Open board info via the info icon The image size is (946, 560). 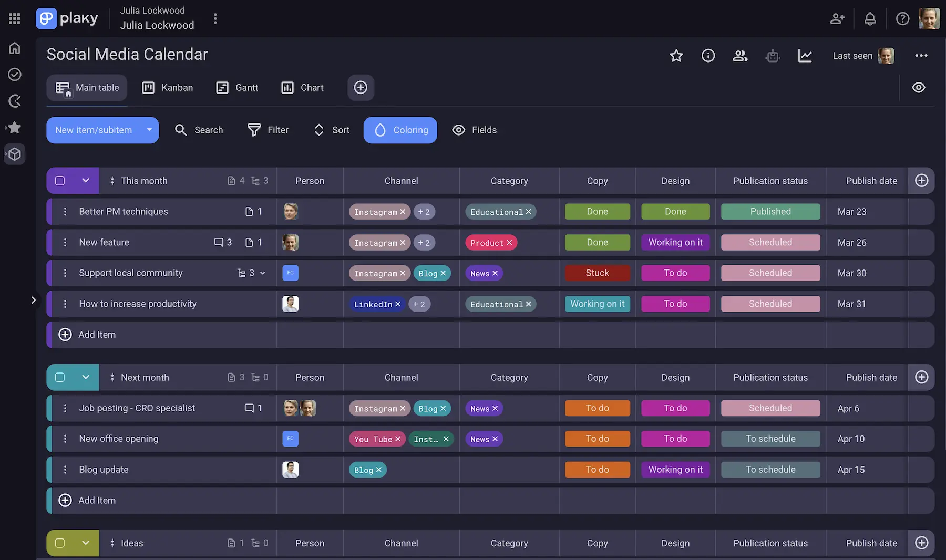[x=708, y=55]
